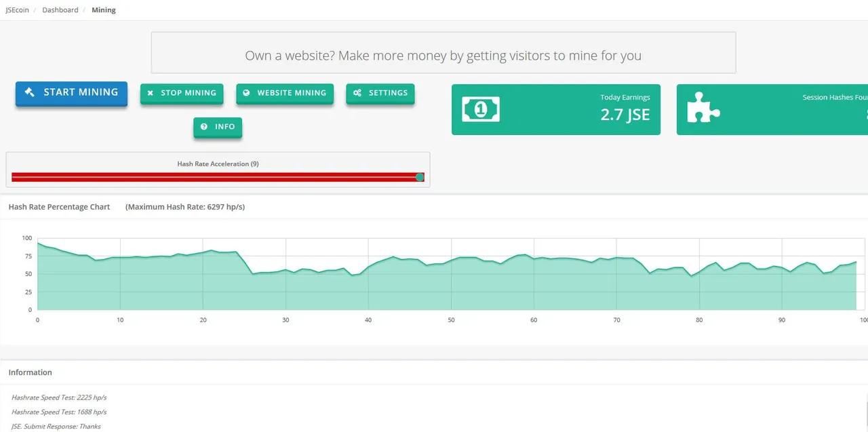Click question mark icon on Info button

[x=204, y=127]
